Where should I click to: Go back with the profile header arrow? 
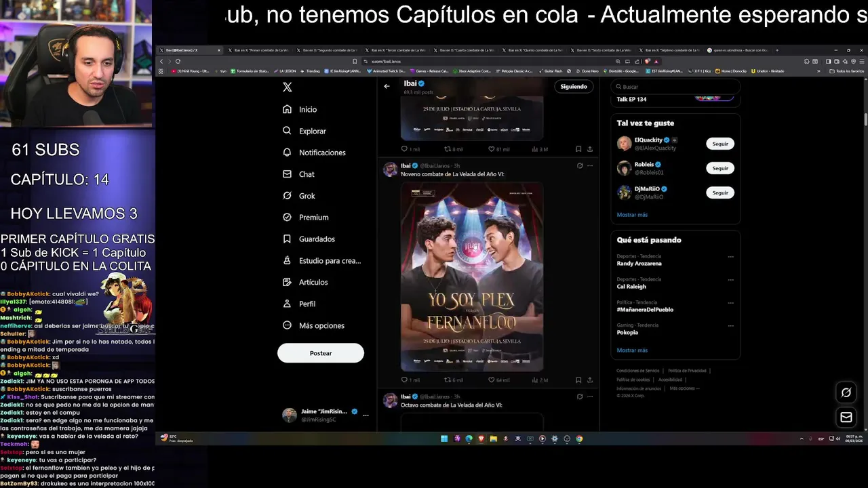387,86
